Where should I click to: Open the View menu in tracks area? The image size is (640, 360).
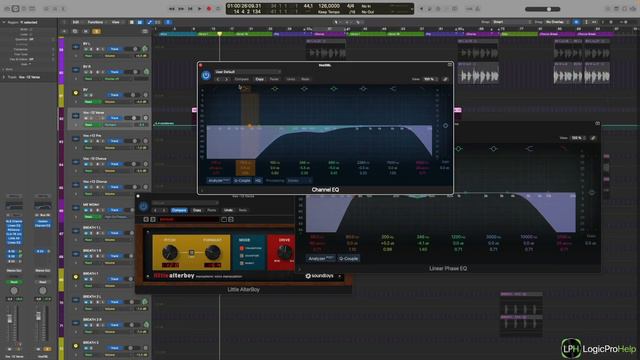click(x=116, y=22)
